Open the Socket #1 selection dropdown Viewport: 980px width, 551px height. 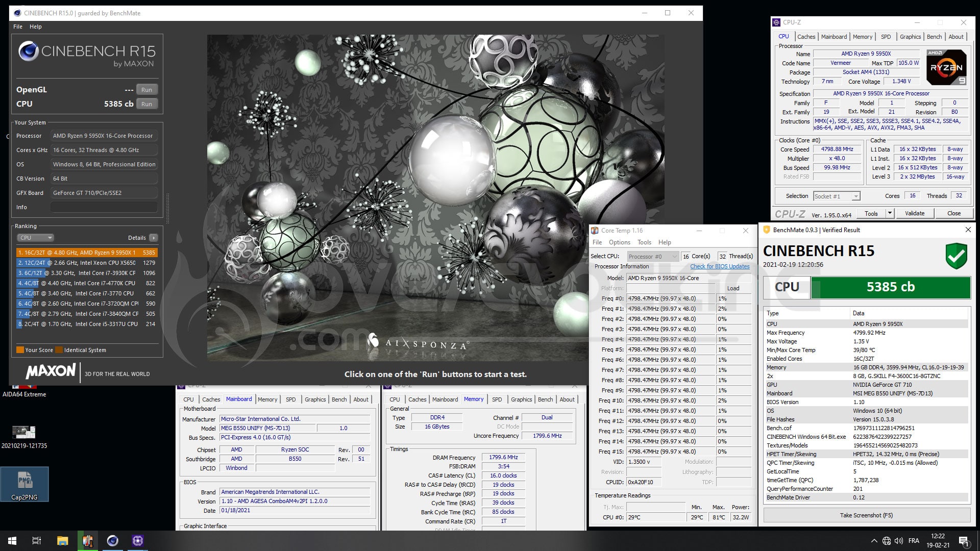tap(837, 196)
